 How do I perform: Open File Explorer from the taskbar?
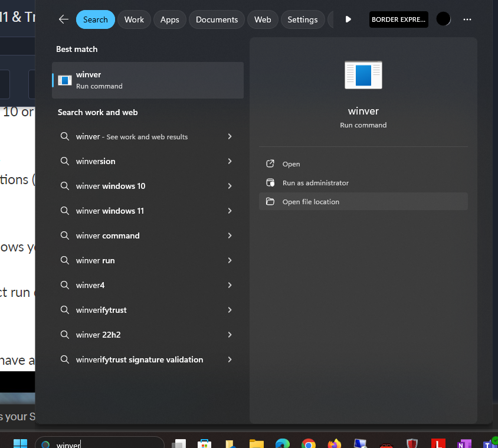pos(256,443)
